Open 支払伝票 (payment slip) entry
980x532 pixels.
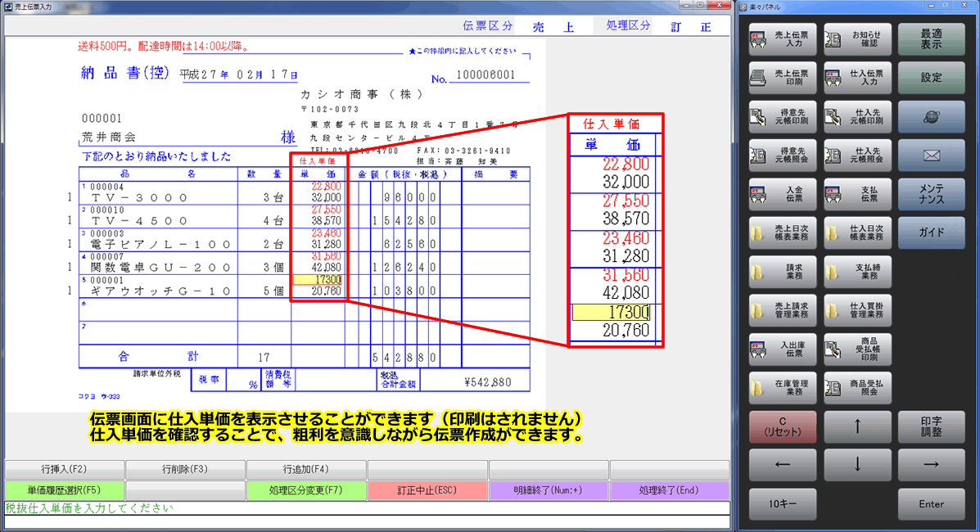click(x=857, y=194)
